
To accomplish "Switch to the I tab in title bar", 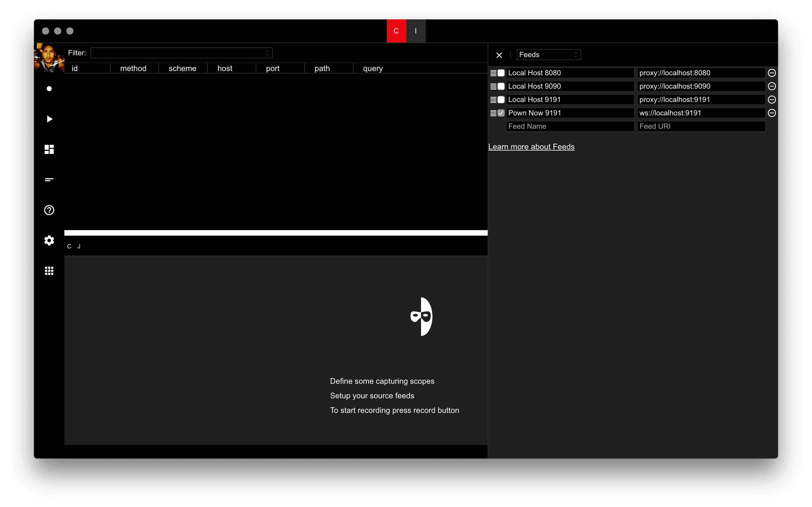I will 415,31.
